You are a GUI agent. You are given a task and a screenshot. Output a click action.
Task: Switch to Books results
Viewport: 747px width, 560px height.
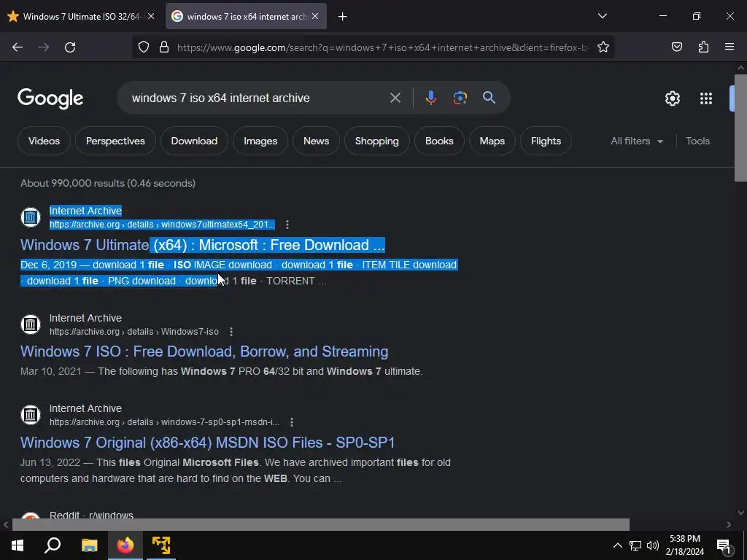439,141
